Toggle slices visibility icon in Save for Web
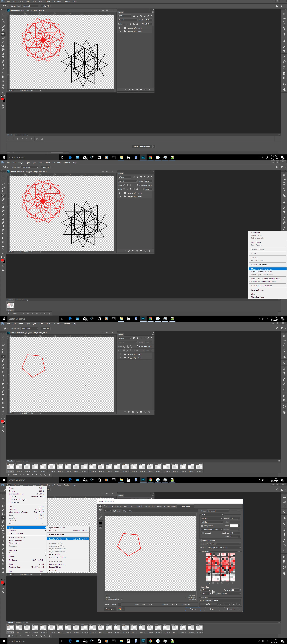The image size is (287, 644). tap(100, 527)
